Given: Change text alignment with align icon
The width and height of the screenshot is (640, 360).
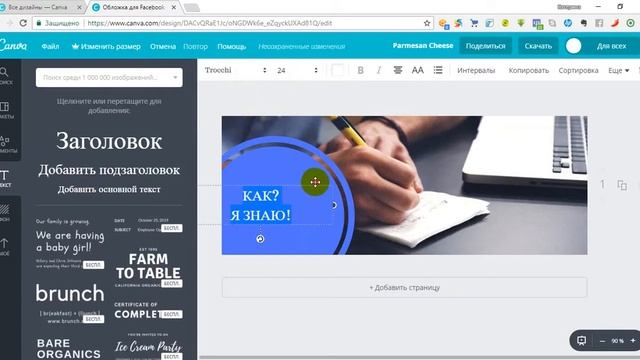Looking at the screenshot, I should point(398,70).
